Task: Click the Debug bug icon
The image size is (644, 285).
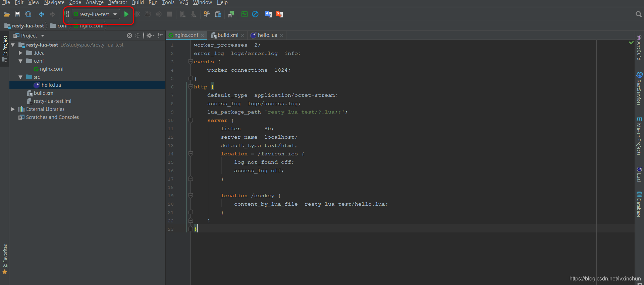Action: 138,14
